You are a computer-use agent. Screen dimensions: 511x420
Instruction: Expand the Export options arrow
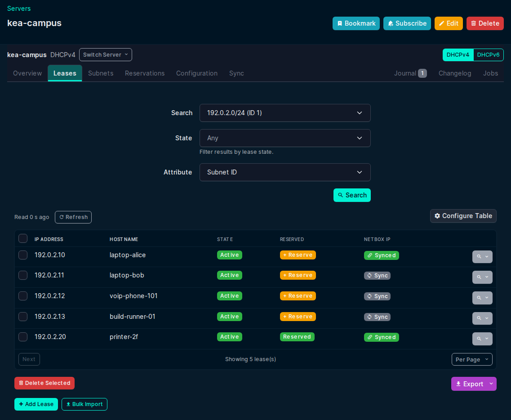[491, 384]
